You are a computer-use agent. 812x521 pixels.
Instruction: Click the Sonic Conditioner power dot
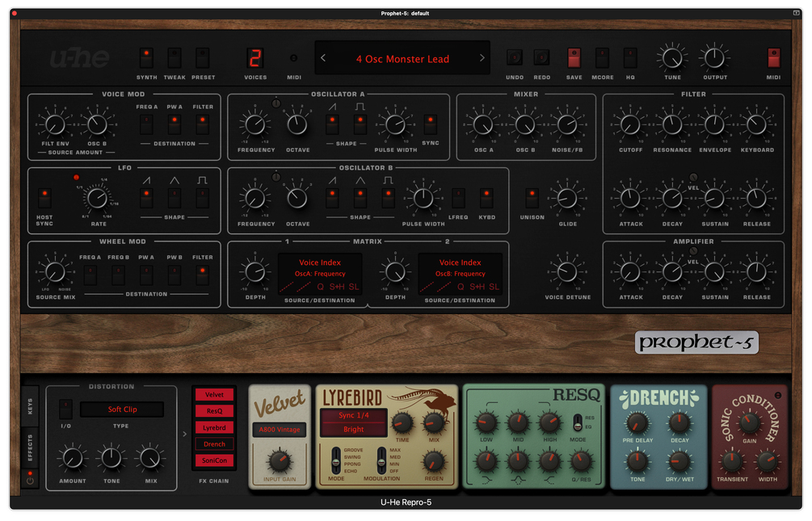pos(778,395)
